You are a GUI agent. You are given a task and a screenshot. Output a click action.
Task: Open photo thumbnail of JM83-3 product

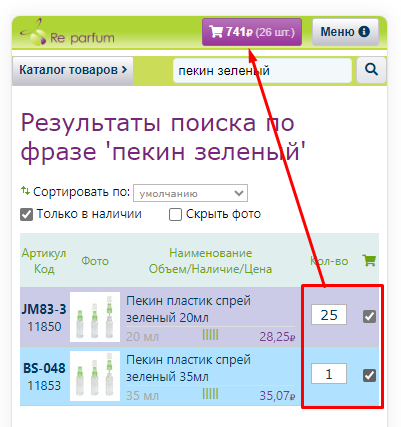click(95, 317)
